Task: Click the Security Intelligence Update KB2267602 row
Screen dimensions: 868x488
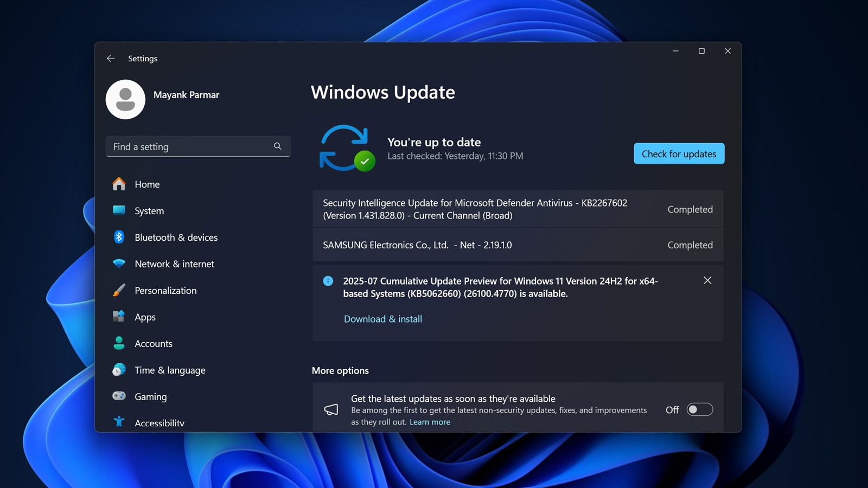Action: click(x=518, y=209)
